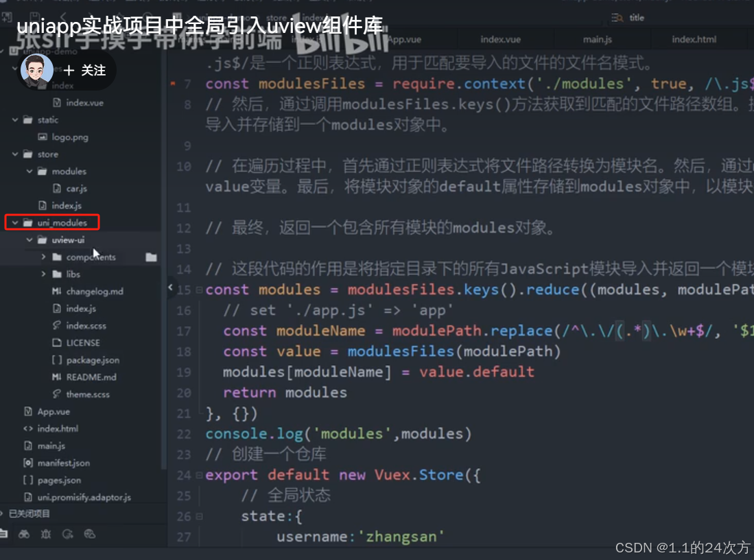Click the console.log code on line 22
This screenshot has width=754, height=560.
tap(338, 434)
